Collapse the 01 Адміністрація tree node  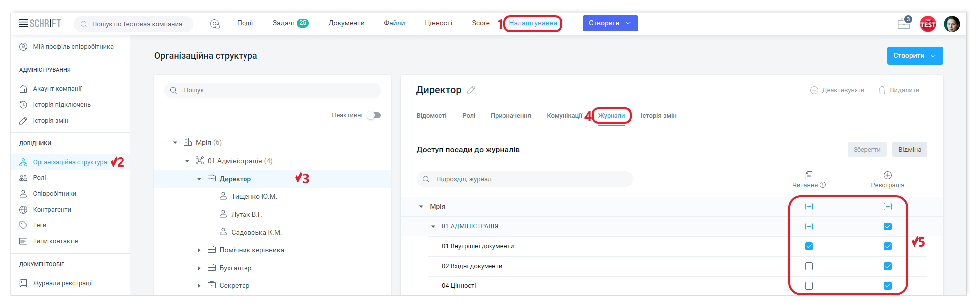click(x=187, y=161)
